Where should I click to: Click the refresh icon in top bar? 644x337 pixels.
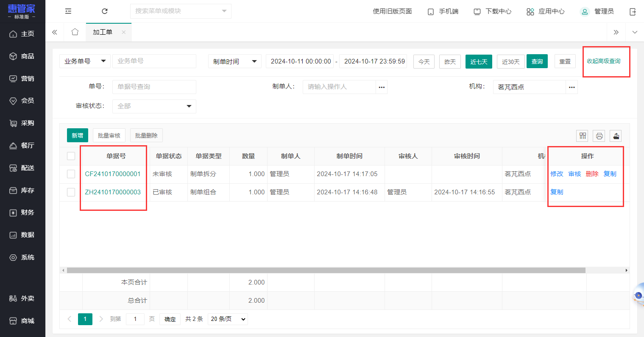pos(105,11)
